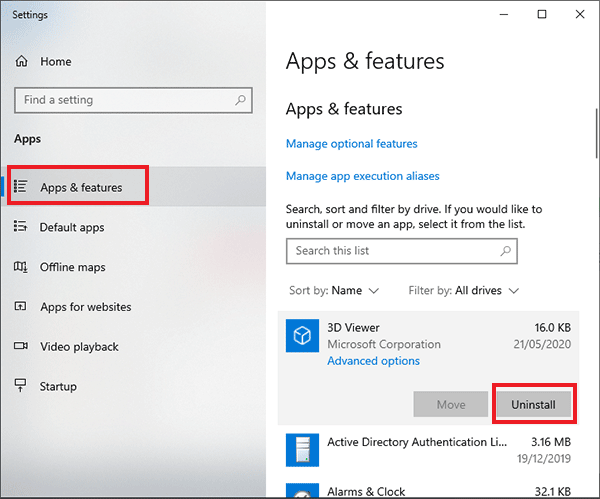600x499 pixels.
Task: Click the Default apps sidebar icon
Action: [x=20, y=226]
